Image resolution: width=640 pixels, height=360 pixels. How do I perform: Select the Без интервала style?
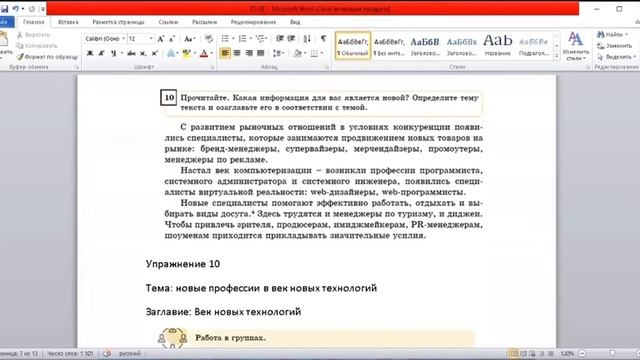point(389,46)
